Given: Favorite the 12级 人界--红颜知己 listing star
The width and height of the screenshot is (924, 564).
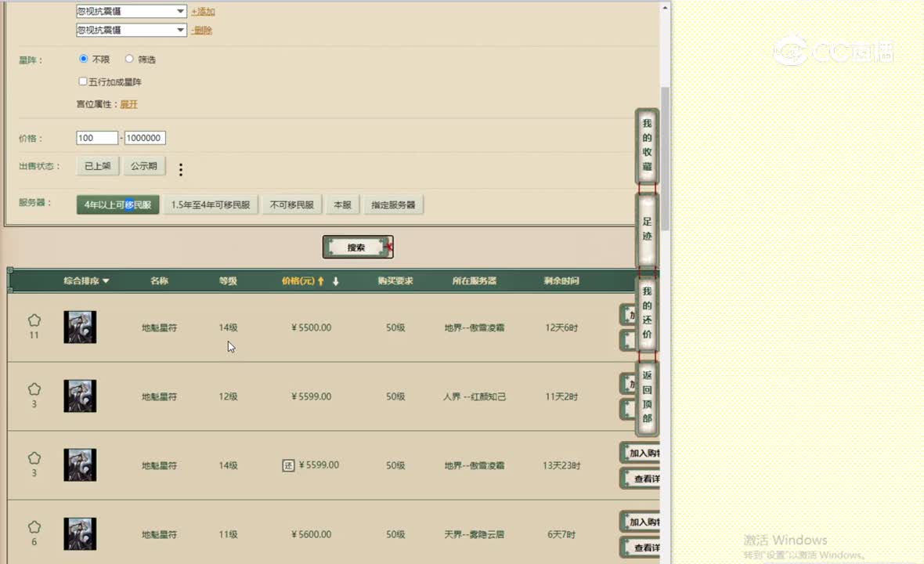Looking at the screenshot, I should tap(34, 389).
